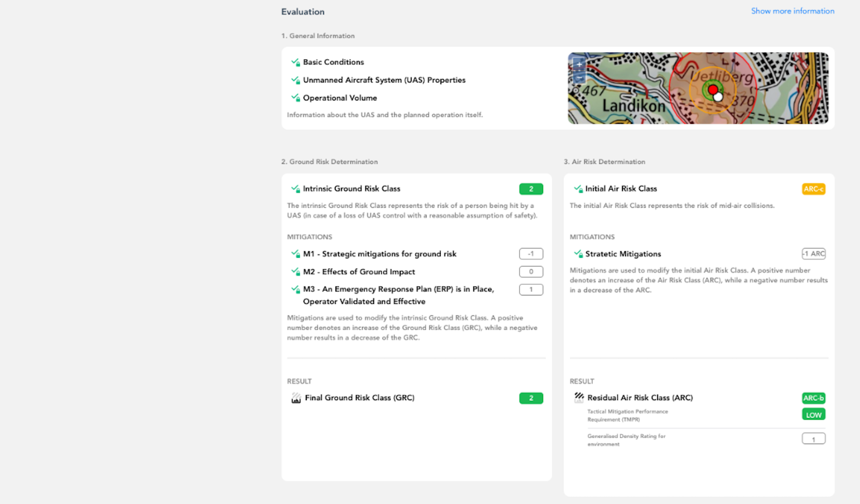
Task: Click the Intrinsic Ground Risk Class status icon
Action: coord(295,189)
